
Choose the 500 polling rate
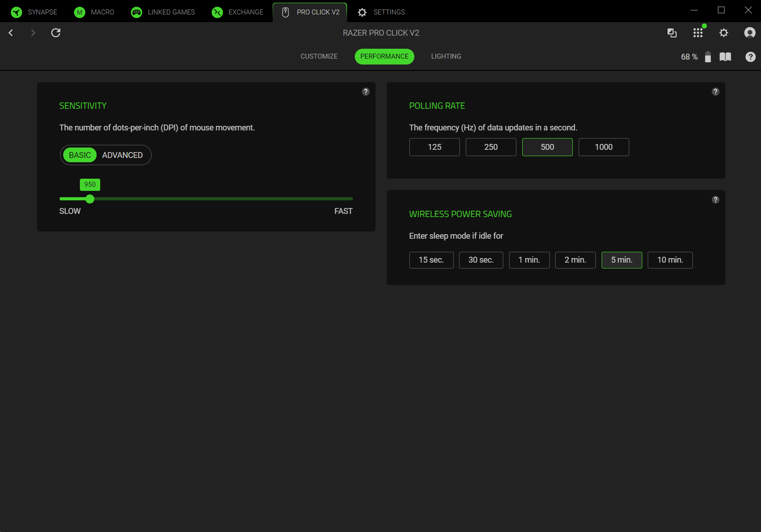coord(548,147)
